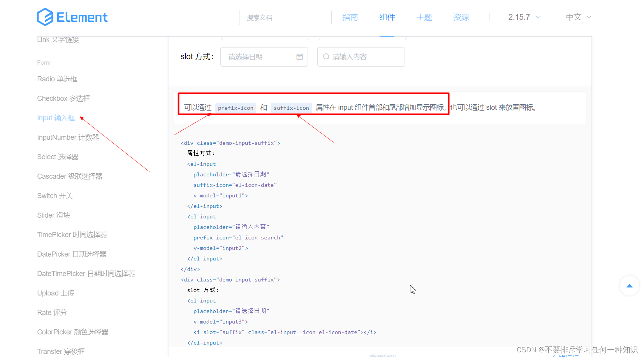This screenshot has width=644, height=357.
Task: Click the slot 方式 label above inputs
Action: coord(197,56)
